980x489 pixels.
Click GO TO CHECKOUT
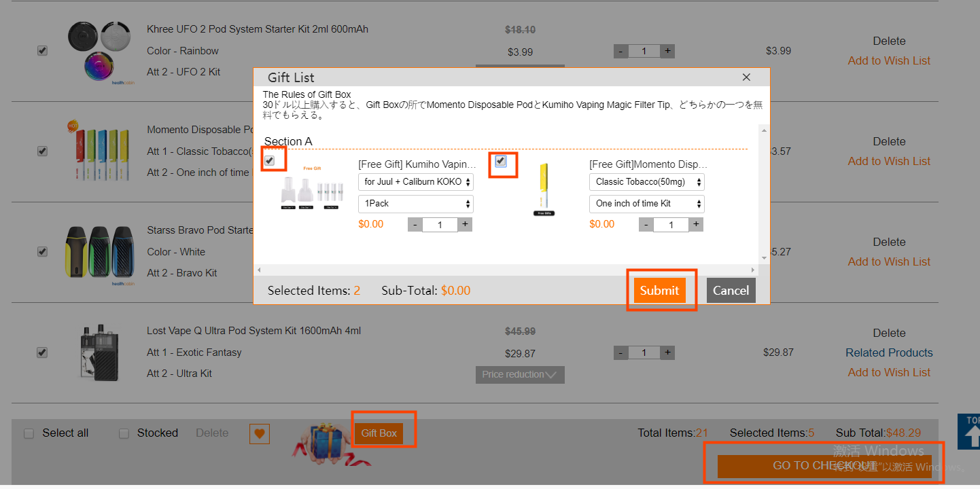tap(824, 466)
